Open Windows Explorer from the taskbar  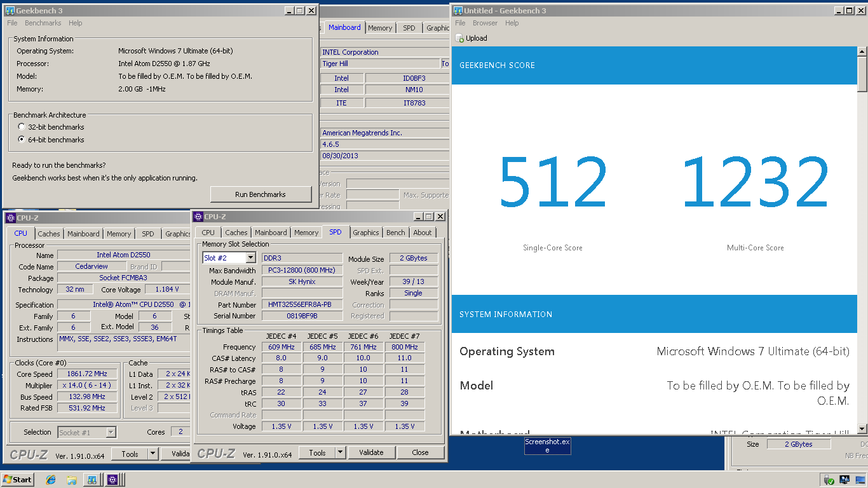(x=72, y=479)
